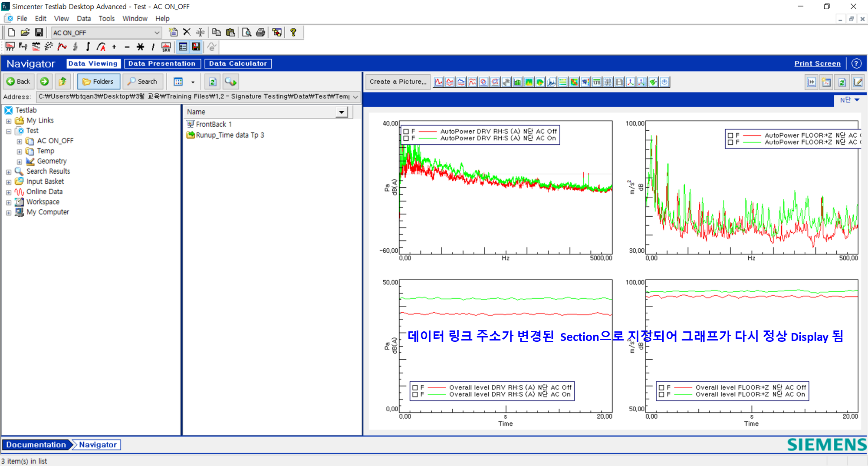The image size is (868, 466).
Task: Click the save floppy disk icon
Action: [x=39, y=32]
